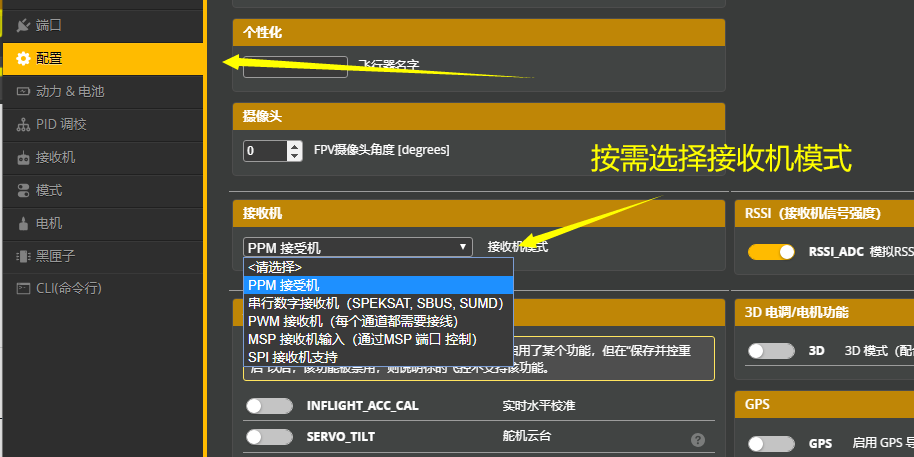Click the 实时水平校准 description text
This screenshot has width=914, height=457.
539,406
